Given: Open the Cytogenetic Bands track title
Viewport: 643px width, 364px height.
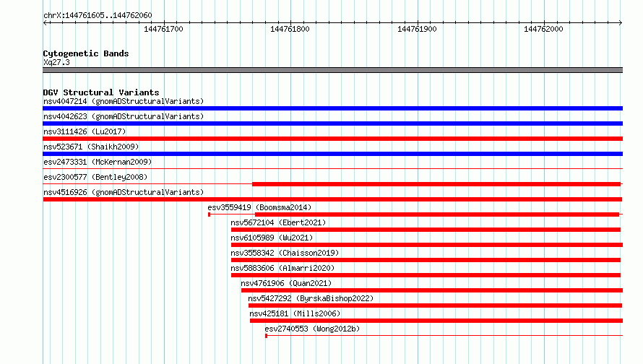Looking at the screenshot, I should 86,53.
